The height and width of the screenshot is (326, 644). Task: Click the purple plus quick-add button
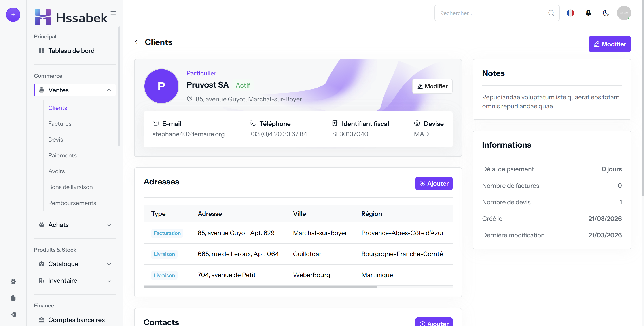click(x=13, y=15)
